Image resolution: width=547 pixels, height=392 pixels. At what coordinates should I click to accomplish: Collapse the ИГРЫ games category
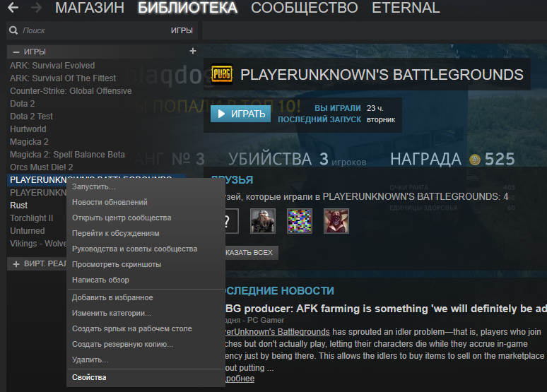click(16, 52)
